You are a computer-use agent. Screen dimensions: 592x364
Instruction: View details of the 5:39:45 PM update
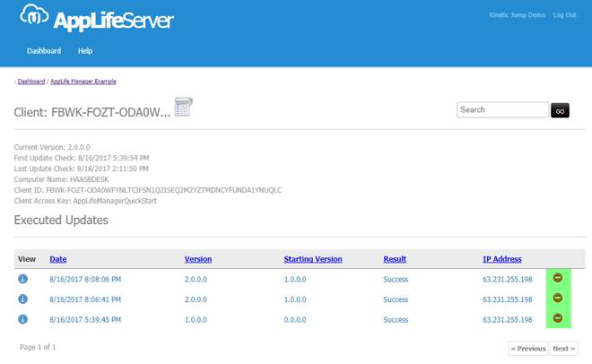point(23,319)
